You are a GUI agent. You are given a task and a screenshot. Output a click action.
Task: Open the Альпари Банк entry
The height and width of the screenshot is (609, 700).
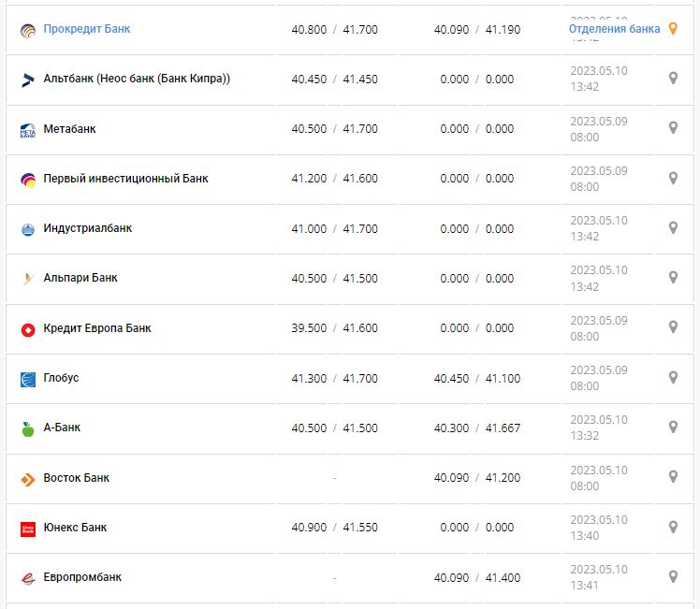[x=80, y=278]
